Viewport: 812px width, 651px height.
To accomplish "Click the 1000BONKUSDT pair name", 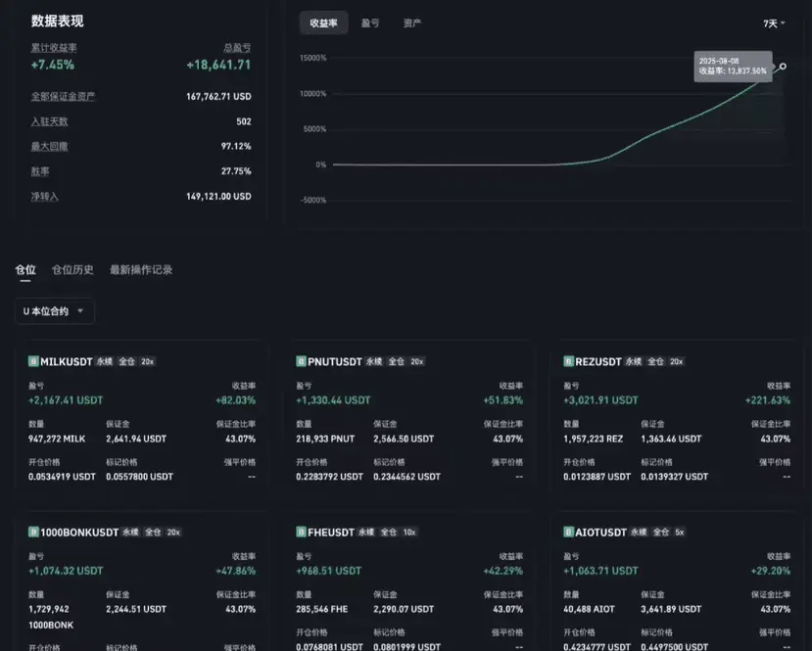I will pyautogui.click(x=79, y=533).
